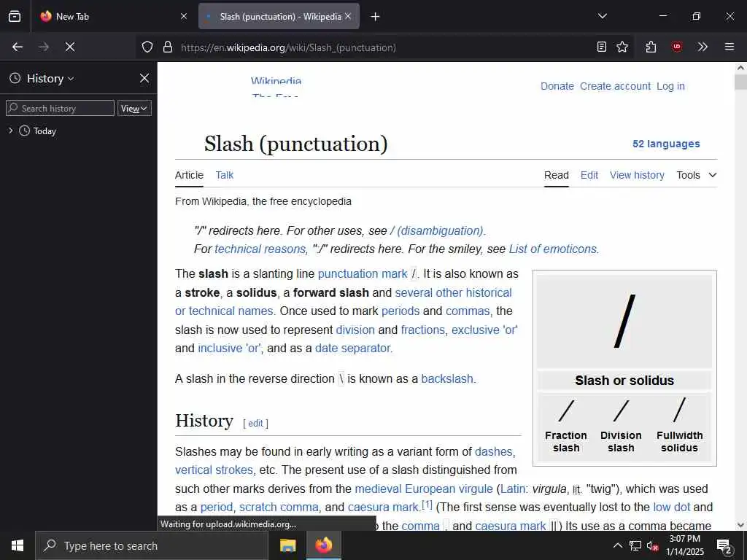The height and width of the screenshot is (560, 747).
Task: Open the backslash link
Action: 448,378
